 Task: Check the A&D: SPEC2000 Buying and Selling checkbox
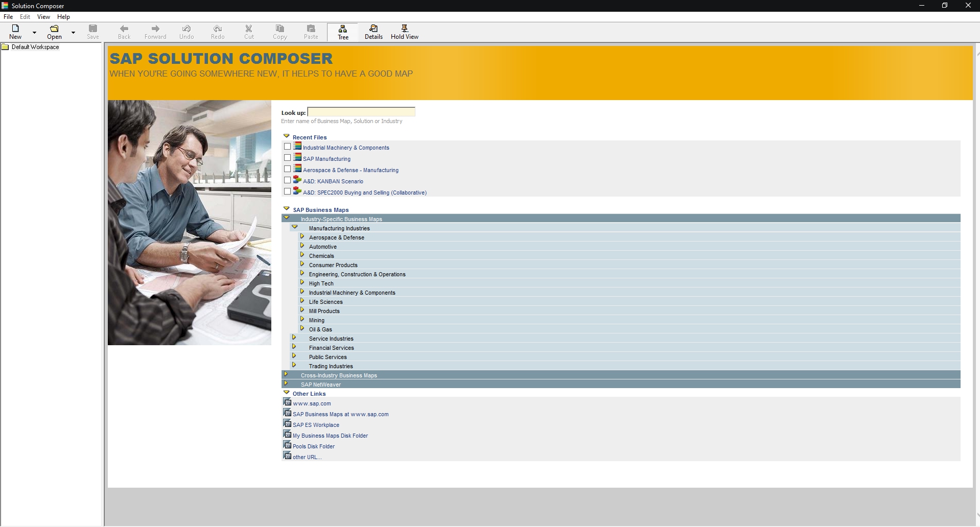tap(287, 191)
